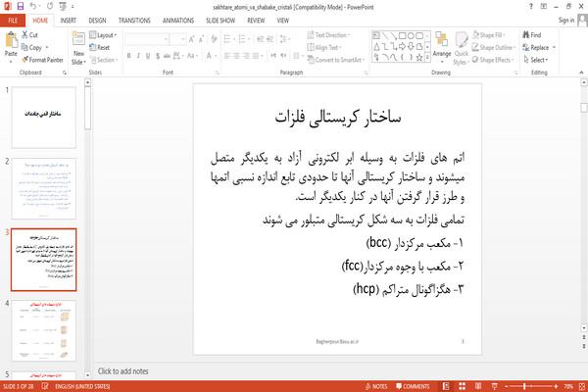Toggle text Shadow formatting
The width and height of the screenshot is (588, 392).
[158, 56]
